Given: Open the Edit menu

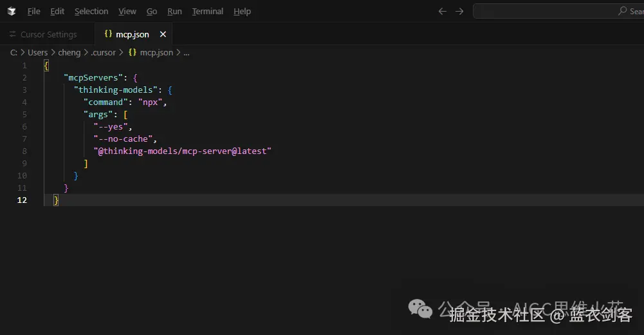Looking at the screenshot, I should pos(57,12).
